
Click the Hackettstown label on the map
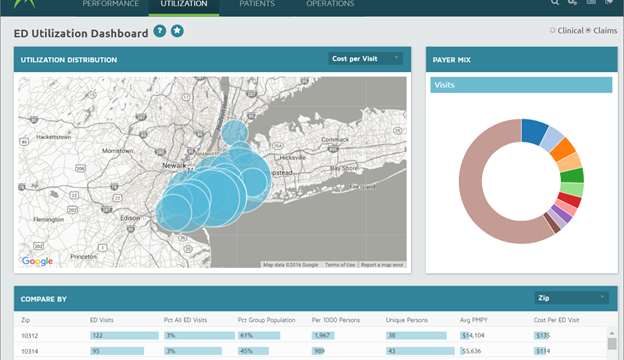(54, 137)
